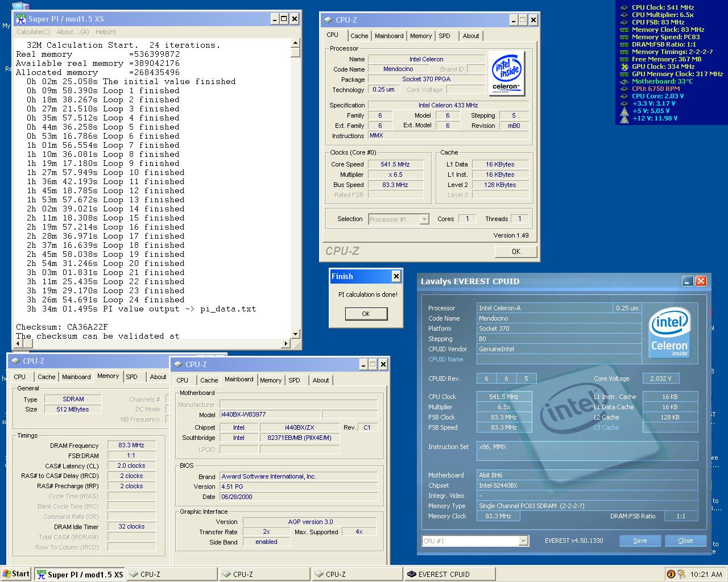Click the Super PI title bar icon
Viewport: 728px width, 582px height.
point(21,19)
